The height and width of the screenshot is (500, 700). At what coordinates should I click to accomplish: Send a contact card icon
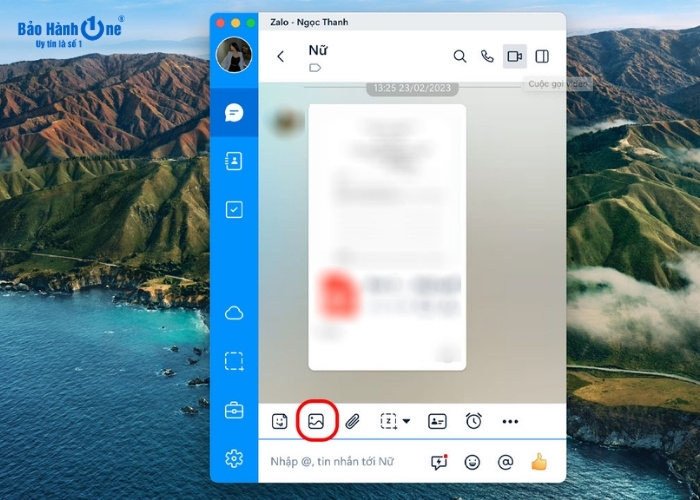pyautogui.click(x=437, y=421)
